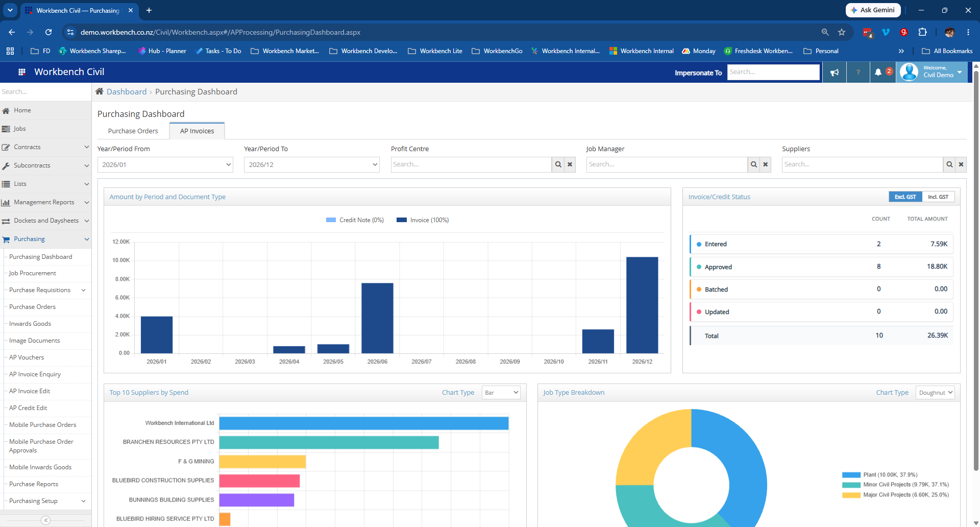Toggle Major Civil Projects legend entry

tap(895, 495)
